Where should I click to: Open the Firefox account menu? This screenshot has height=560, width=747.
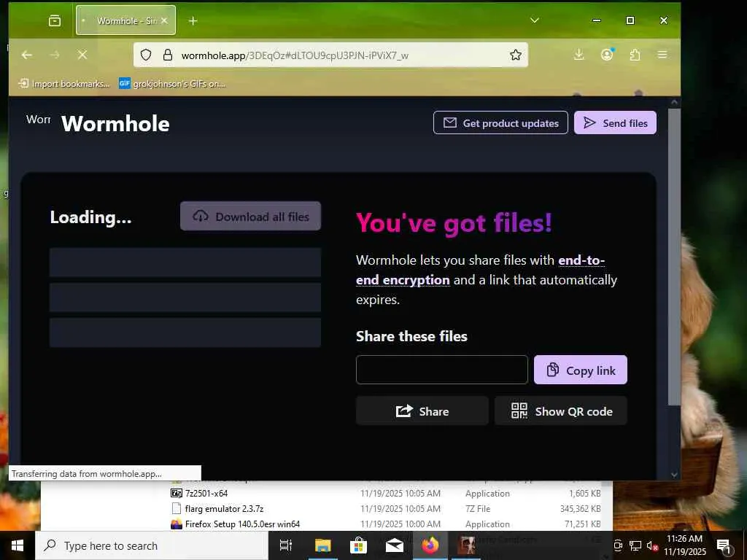[607, 55]
